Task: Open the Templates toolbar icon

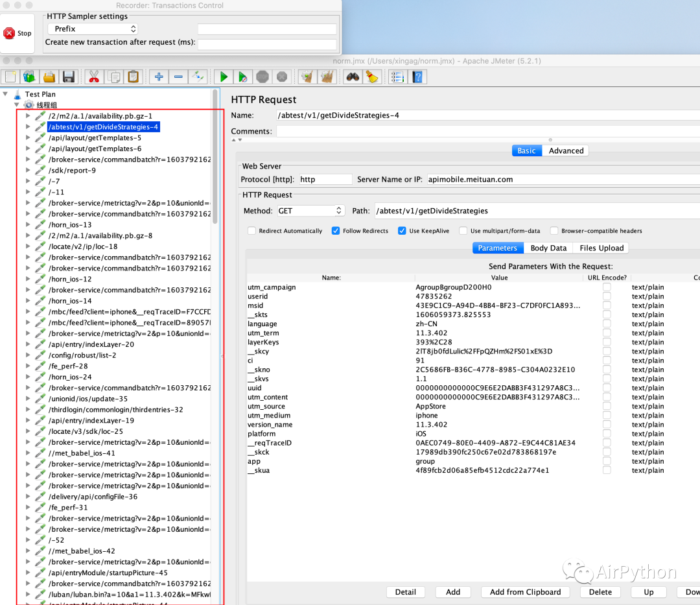Action: pyautogui.click(x=29, y=77)
